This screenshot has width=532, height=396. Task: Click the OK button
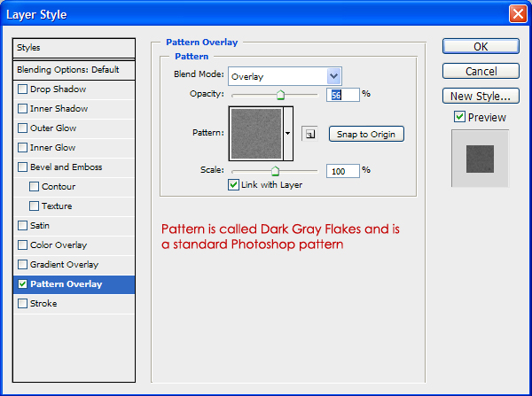(x=481, y=46)
